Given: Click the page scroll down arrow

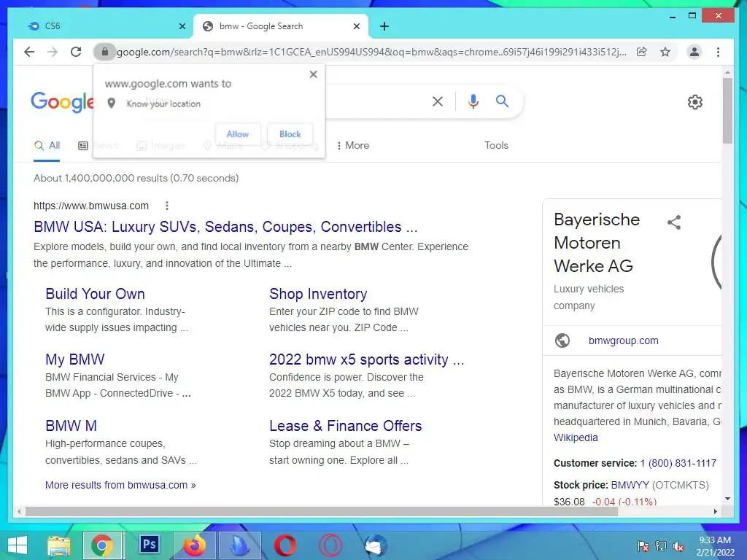Looking at the screenshot, I should (x=727, y=499).
